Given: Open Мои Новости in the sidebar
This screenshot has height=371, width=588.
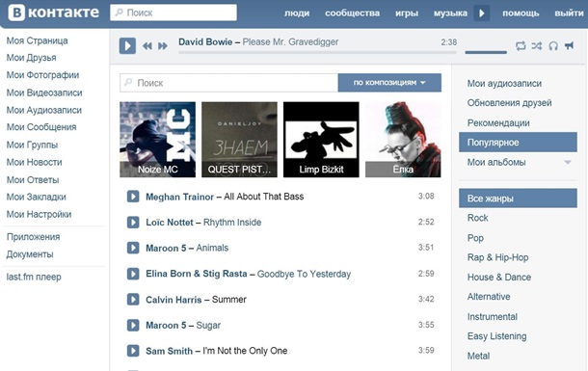Looking at the screenshot, I should [x=34, y=162].
